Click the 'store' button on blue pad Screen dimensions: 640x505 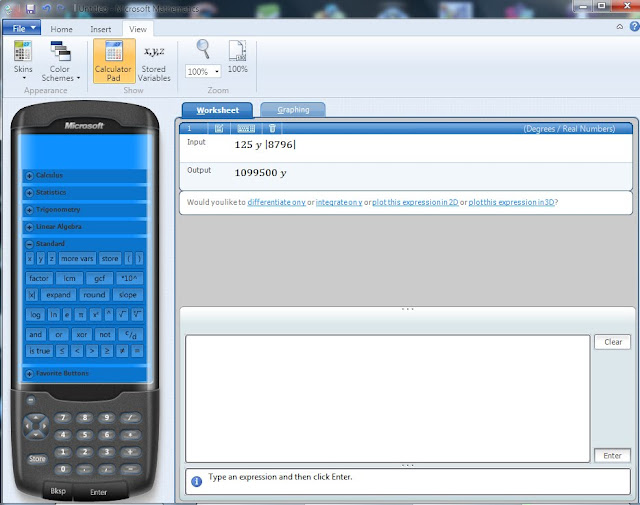pos(110,258)
